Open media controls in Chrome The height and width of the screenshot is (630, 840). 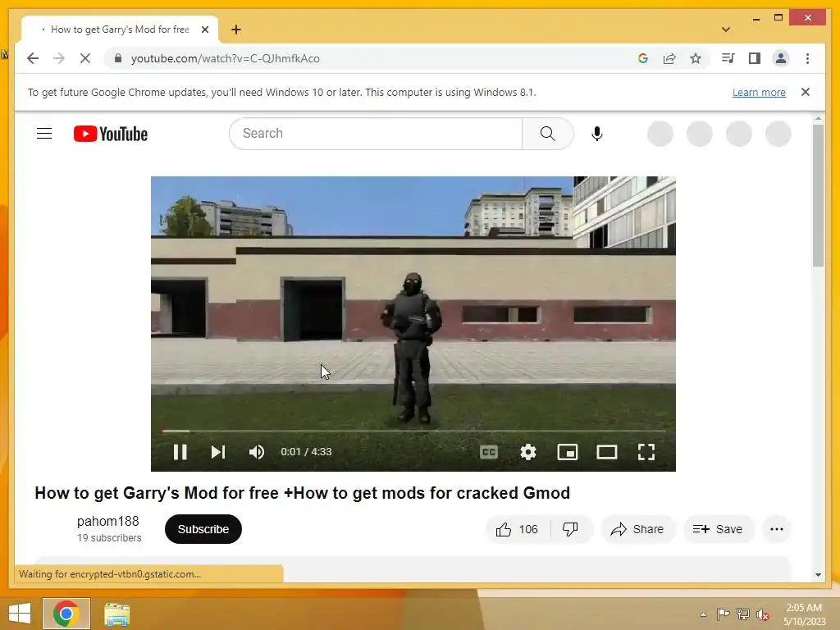click(728, 58)
